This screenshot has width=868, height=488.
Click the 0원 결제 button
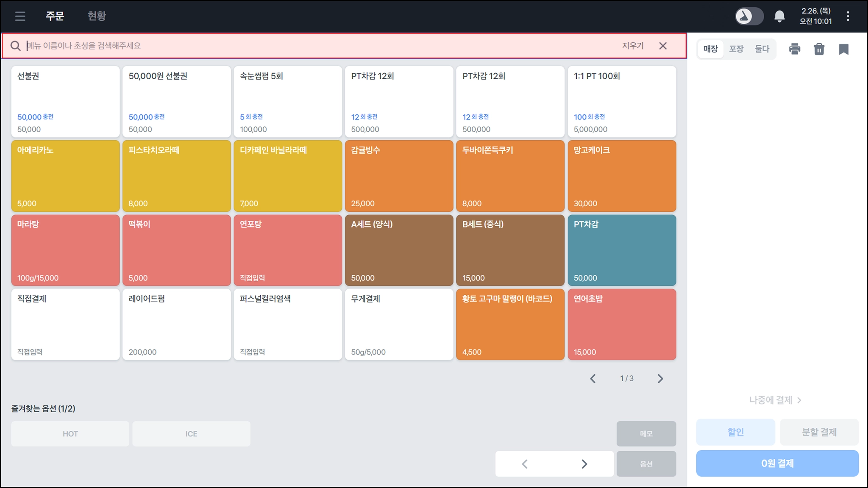[777, 463]
